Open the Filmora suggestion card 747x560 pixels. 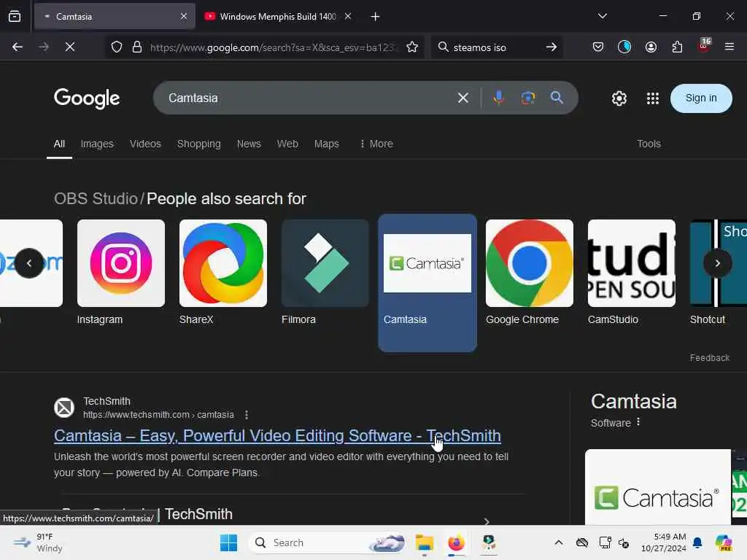(x=325, y=273)
